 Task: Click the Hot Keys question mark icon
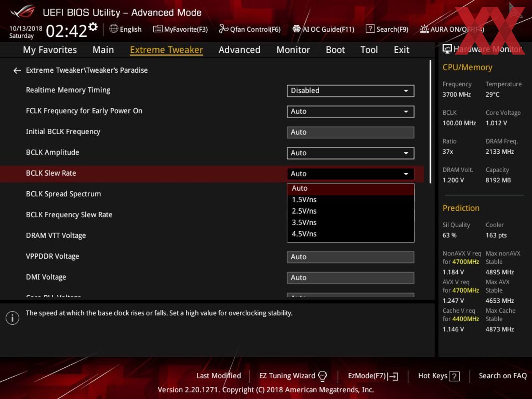454,376
